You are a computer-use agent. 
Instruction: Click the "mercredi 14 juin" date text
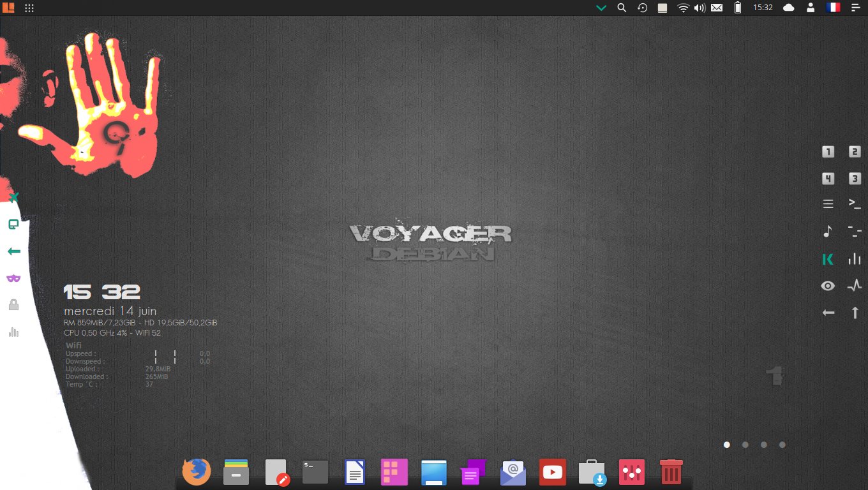point(110,311)
